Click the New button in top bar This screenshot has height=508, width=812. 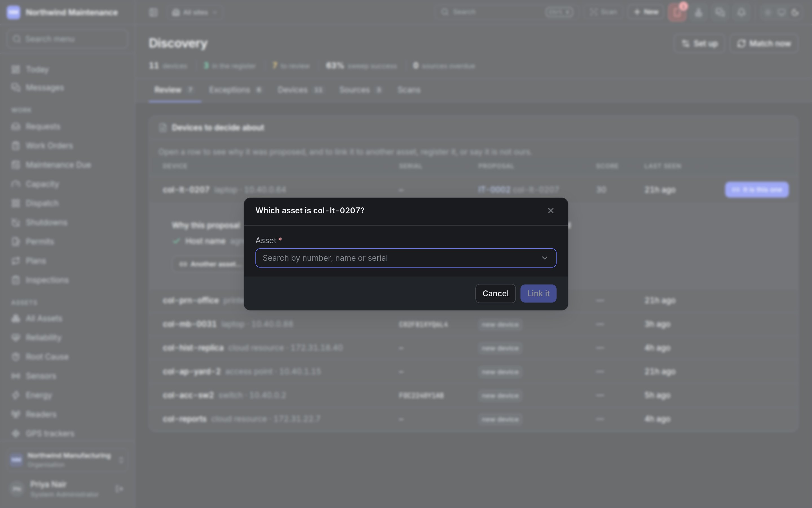coord(646,12)
